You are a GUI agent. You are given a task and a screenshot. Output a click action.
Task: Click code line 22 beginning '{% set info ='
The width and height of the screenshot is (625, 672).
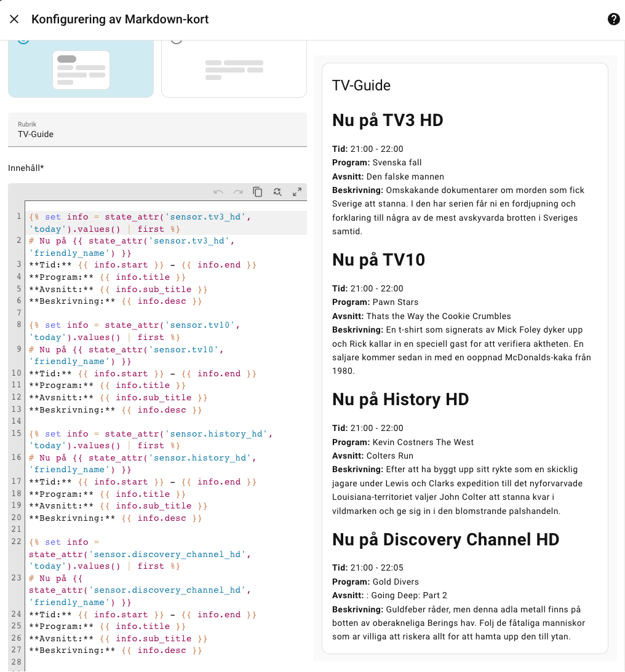point(140,554)
